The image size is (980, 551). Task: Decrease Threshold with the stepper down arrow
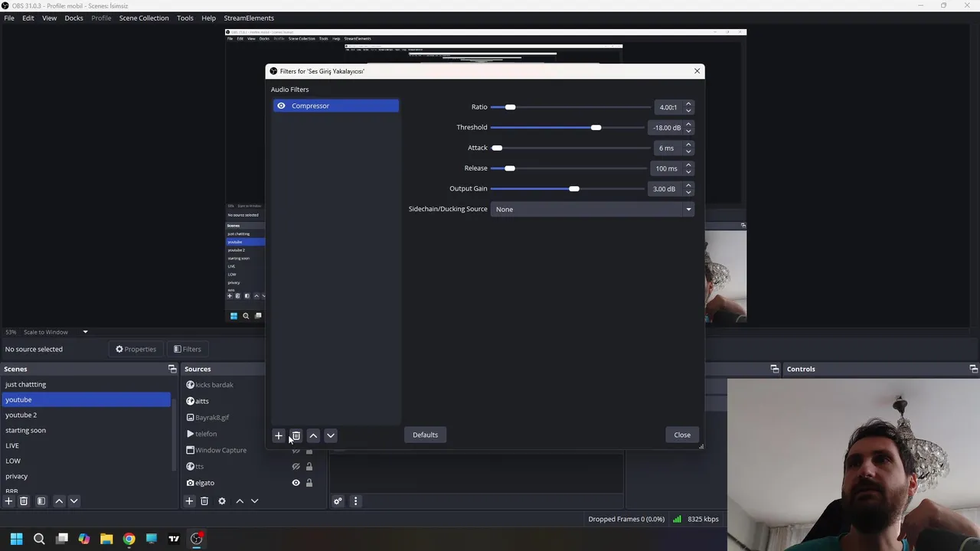pyautogui.click(x=688, y=131)
